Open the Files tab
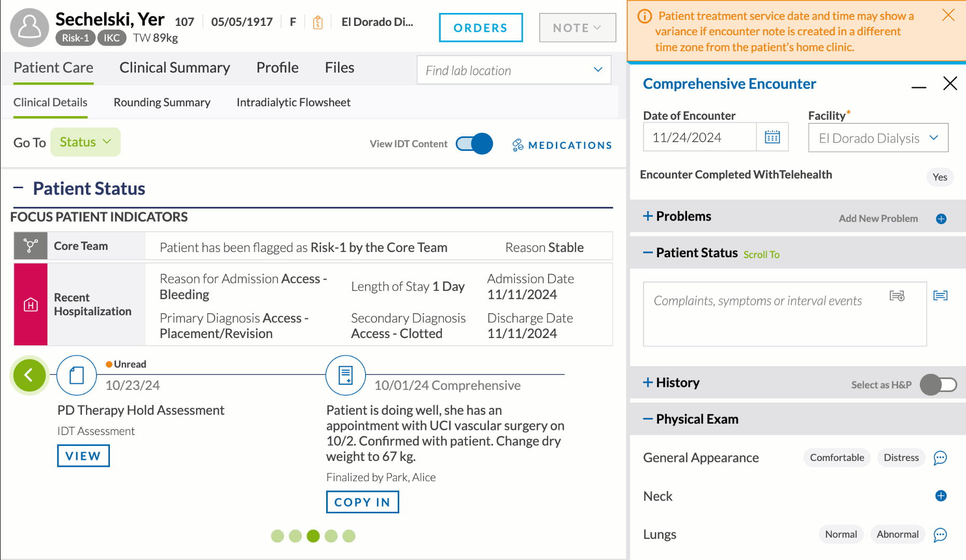966x560 pixels. 340,67
